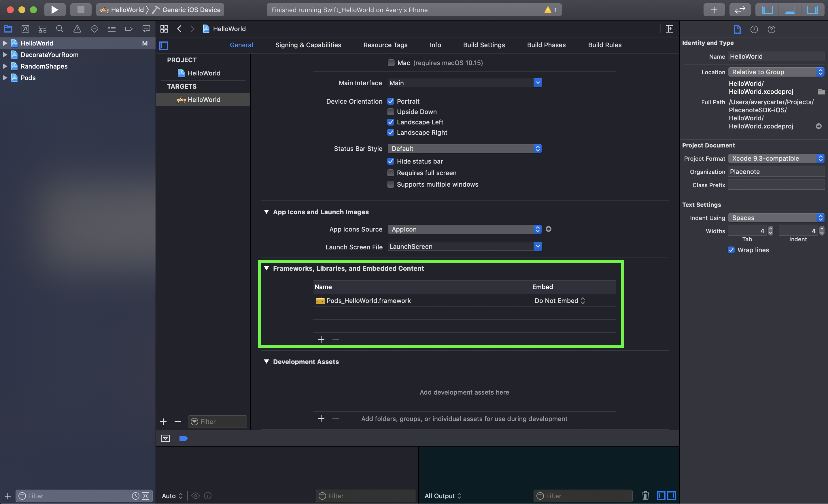Uncheck Landscape Right orientation
Image resolution: width=828 pixels, height=504 pixels.
[390, 132]
